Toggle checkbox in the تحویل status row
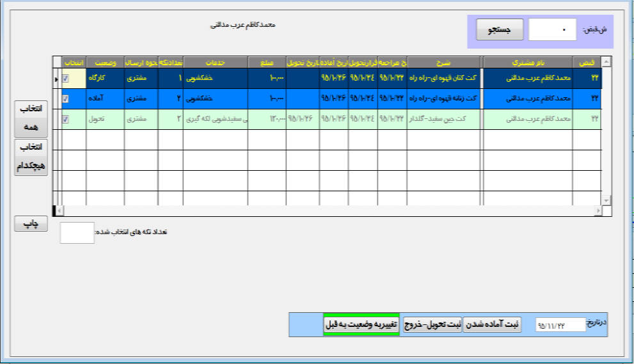 (65, 120)
